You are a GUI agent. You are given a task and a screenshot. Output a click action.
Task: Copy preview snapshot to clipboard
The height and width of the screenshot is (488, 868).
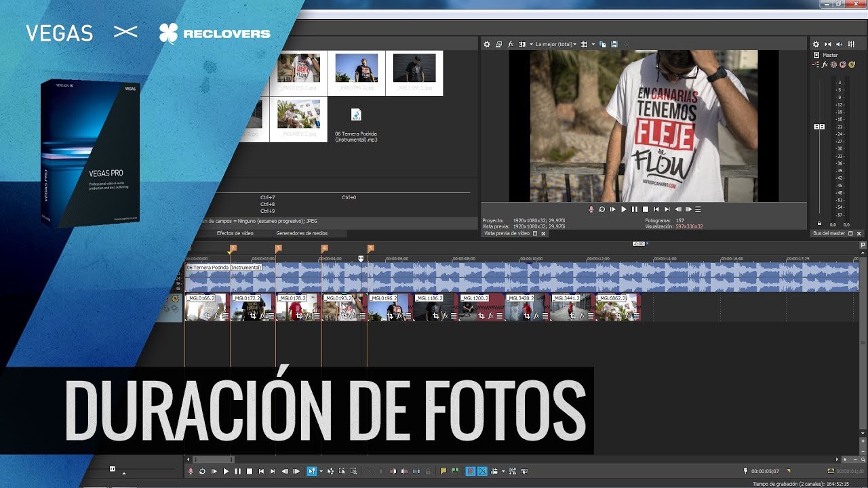pyautogui.click(x=603, y=44)
